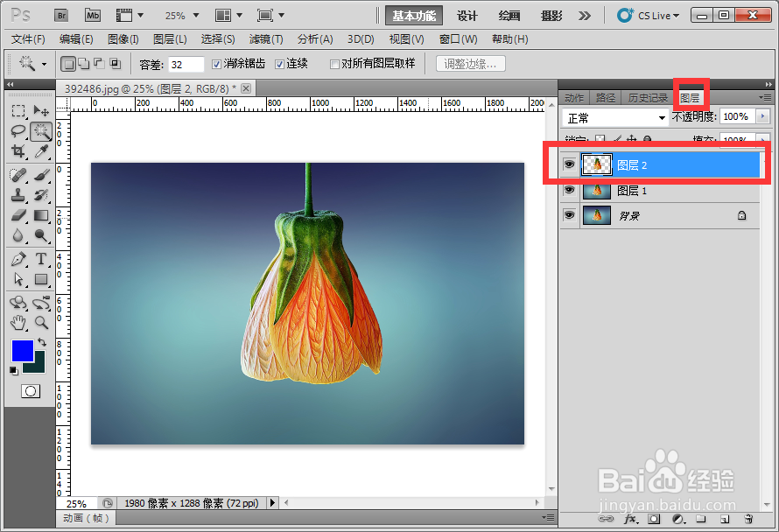Select the Path Selection tool
Viewport: 779px width, 532px height.
point(18,279)
